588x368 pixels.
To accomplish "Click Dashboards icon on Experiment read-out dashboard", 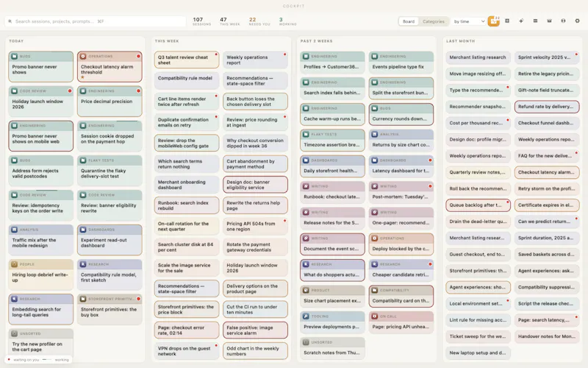I will click(x=83, y=230).
